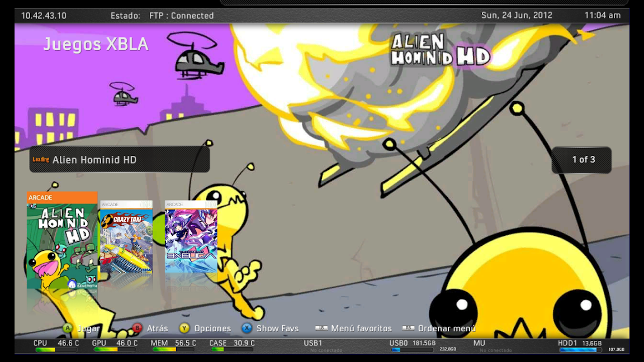644x362 pixels.
Task: Click the MEM temperature bar
Action: coord(174,350)
